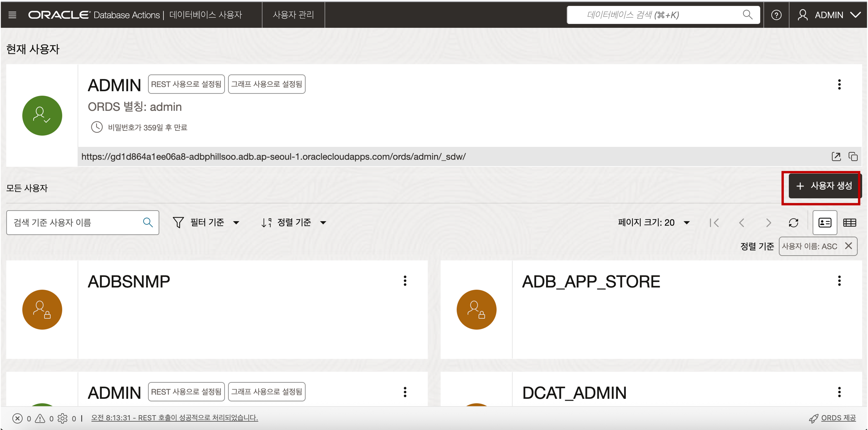Image resolution: width=868 pixels, height=430 pixels.
Task: Click the DCAT_ADMIN user name
Action: [x=574, y=393]
